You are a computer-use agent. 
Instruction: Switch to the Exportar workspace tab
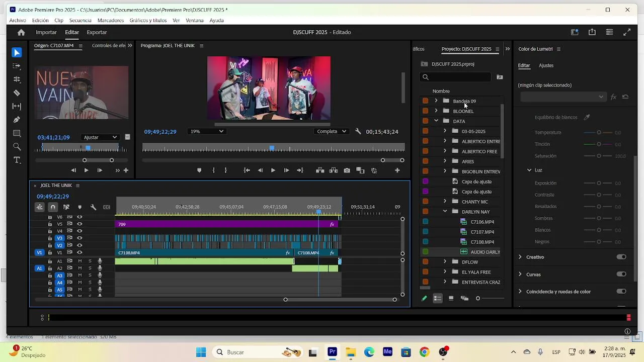coord(97,32)
